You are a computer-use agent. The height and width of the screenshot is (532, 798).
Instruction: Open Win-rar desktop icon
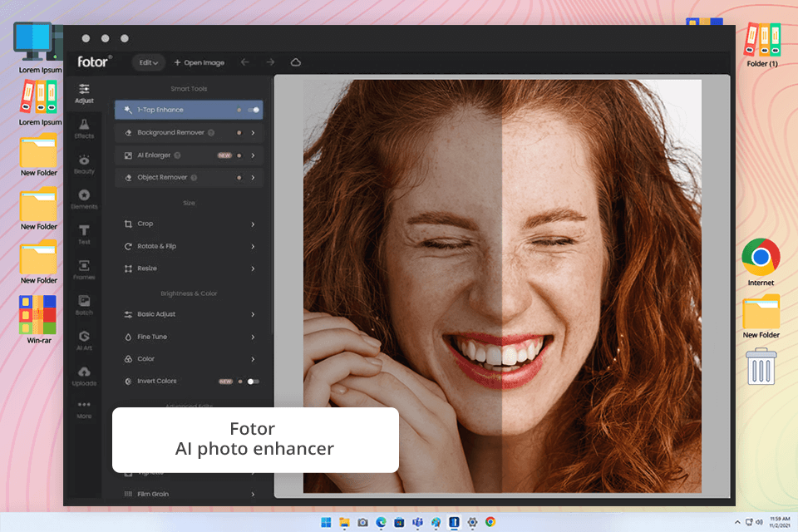tap(38, 320)
